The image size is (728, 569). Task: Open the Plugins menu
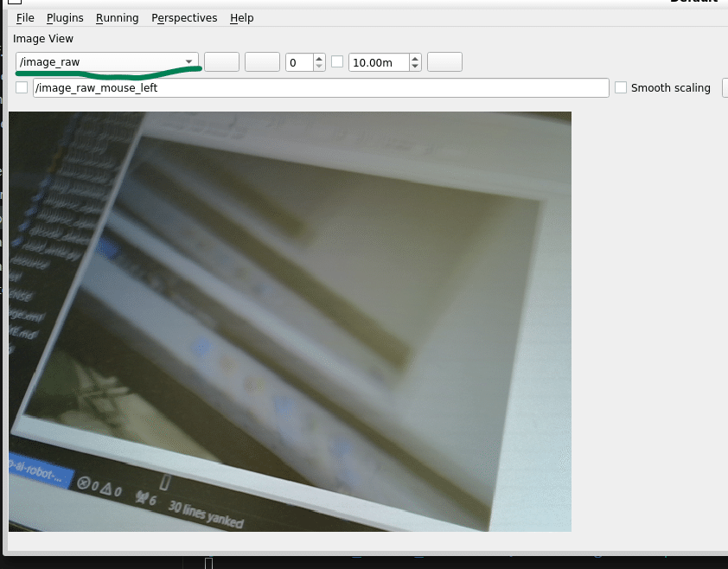click(x=65, y=17)
